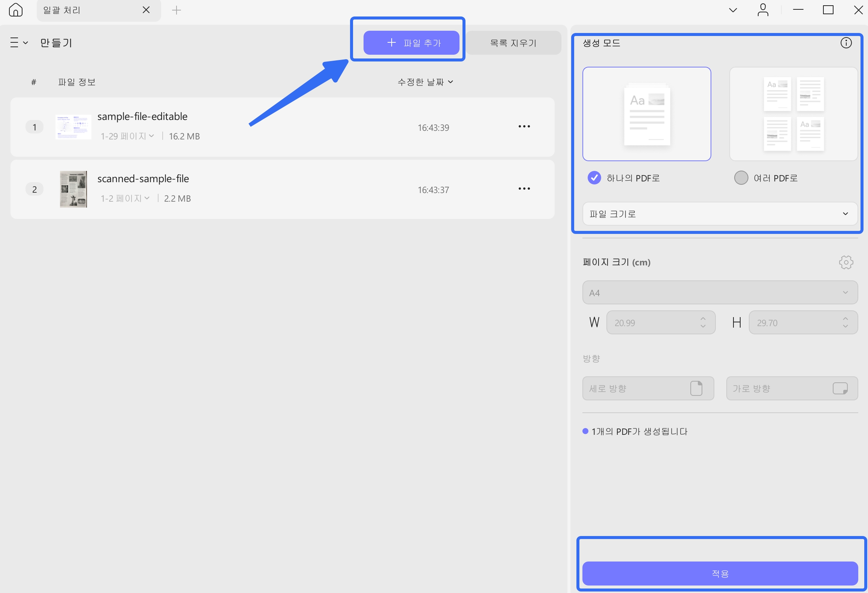Click the 적용 button
The height and width of the screenshot is (593, 868).
point(720,574)
